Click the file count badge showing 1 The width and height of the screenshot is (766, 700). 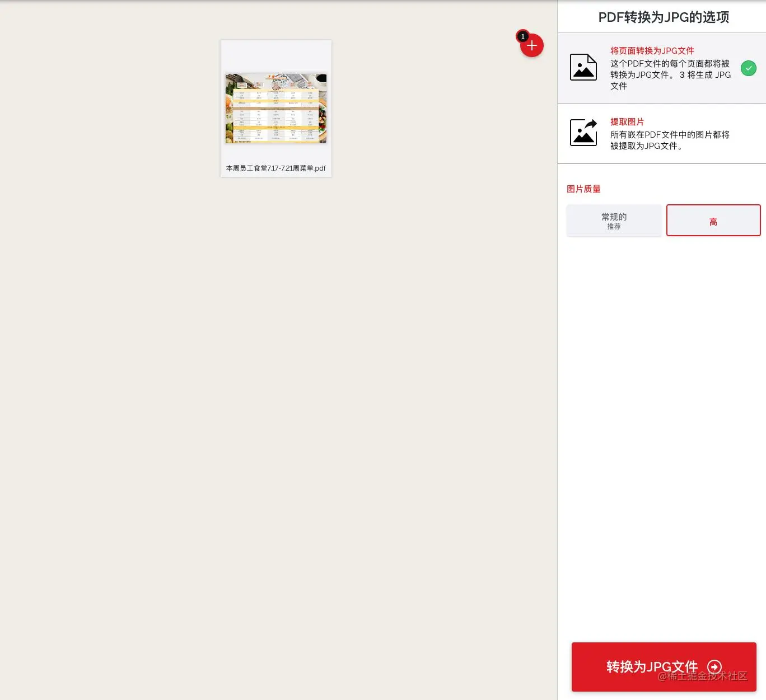522,36
